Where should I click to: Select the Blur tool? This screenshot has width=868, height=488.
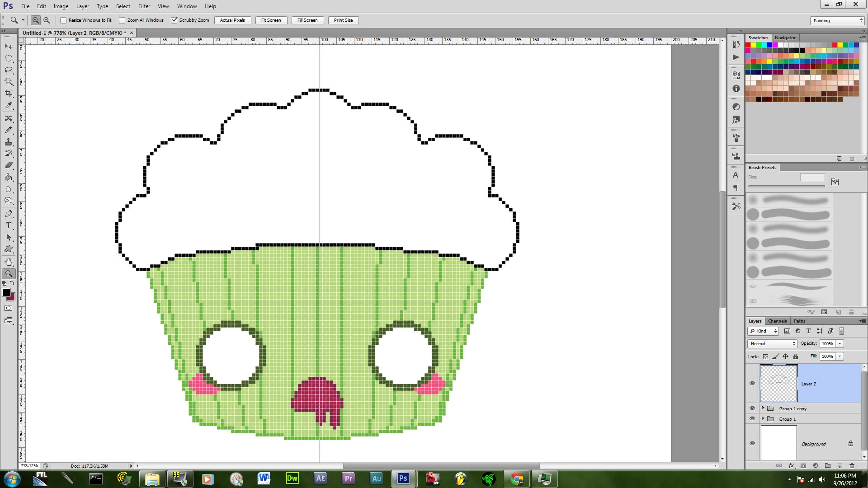coord(9,189)
